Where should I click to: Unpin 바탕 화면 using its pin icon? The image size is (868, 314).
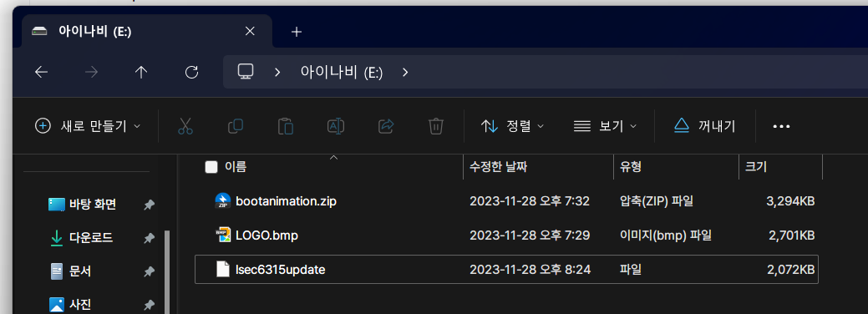click(149, 205)
